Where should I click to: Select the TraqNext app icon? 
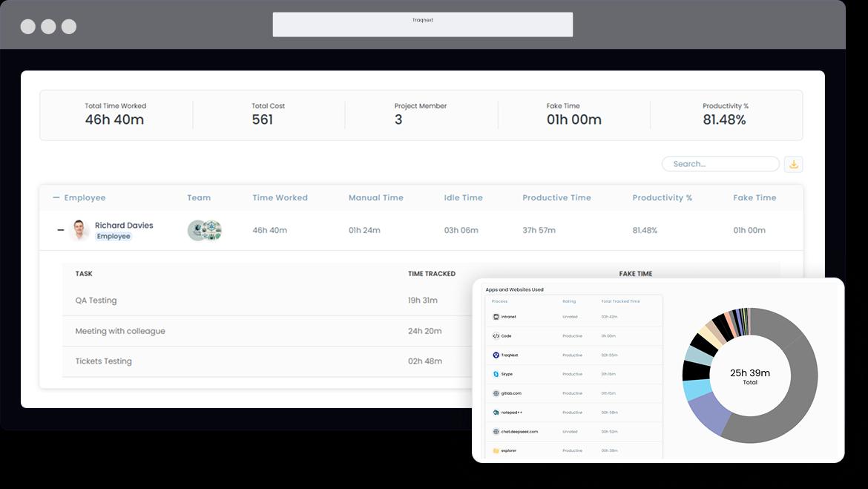(x=496, y=355)
